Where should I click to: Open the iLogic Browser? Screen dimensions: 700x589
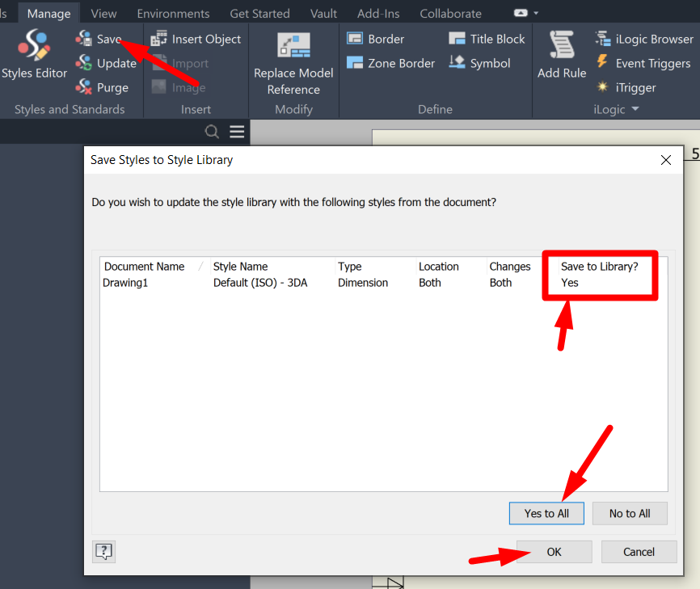point(644,38)
